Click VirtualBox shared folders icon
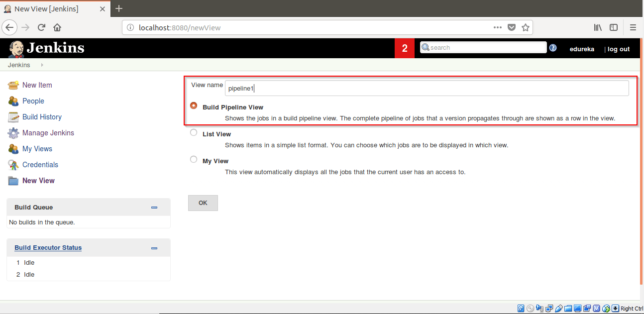Viewport: 644px width, 314px height. click(x=568, y=309)
